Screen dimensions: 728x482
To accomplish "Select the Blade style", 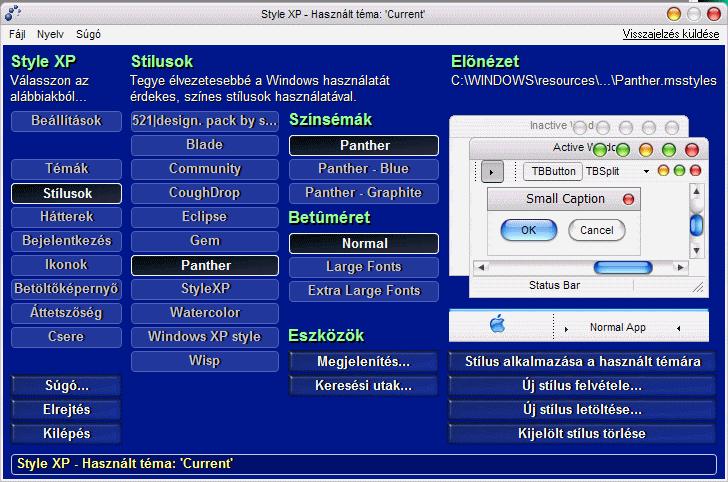I will (x=205, y=145).
